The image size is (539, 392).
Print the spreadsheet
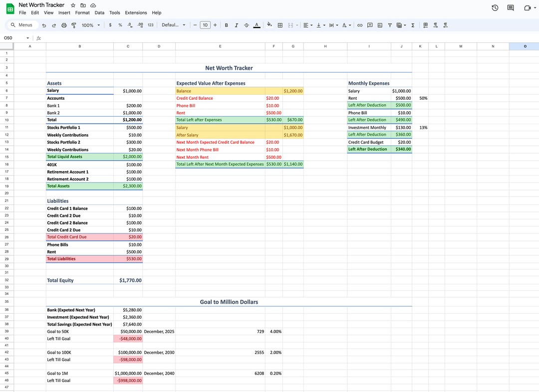tap(64, 25)
